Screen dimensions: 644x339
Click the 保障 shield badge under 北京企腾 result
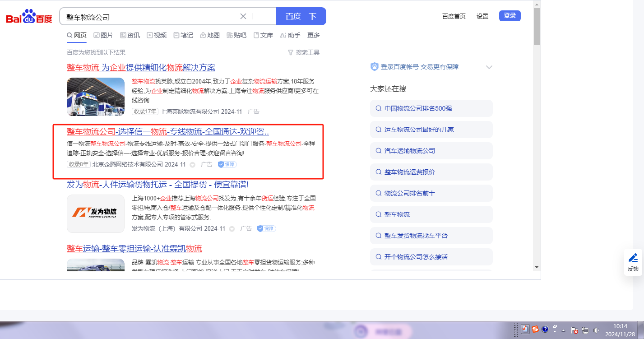227,164
